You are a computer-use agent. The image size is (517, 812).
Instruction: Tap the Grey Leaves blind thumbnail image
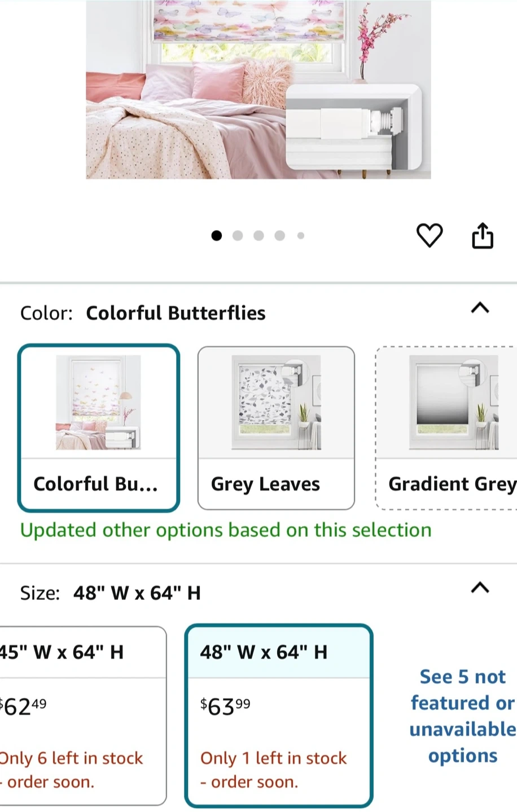point(276,403)
